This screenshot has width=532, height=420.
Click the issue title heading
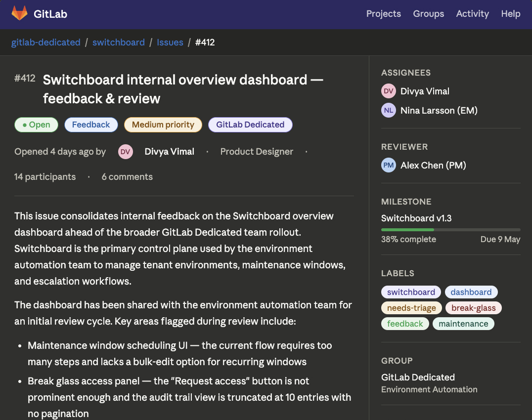(x=183, y=89)
